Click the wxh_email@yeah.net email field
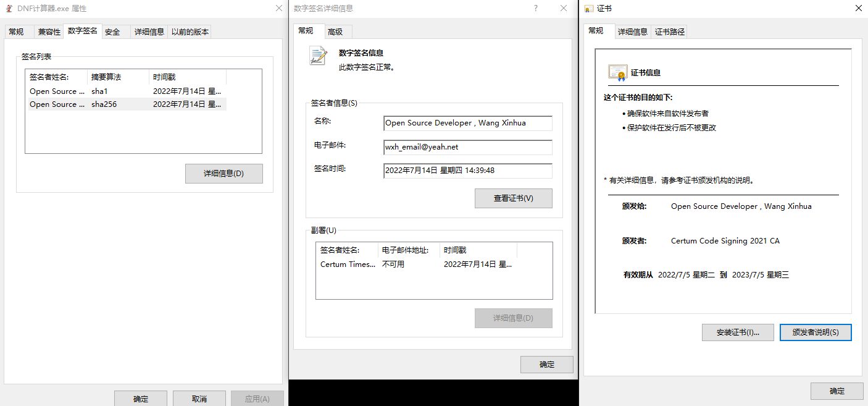Screen dimensions: 868x406 467,147
